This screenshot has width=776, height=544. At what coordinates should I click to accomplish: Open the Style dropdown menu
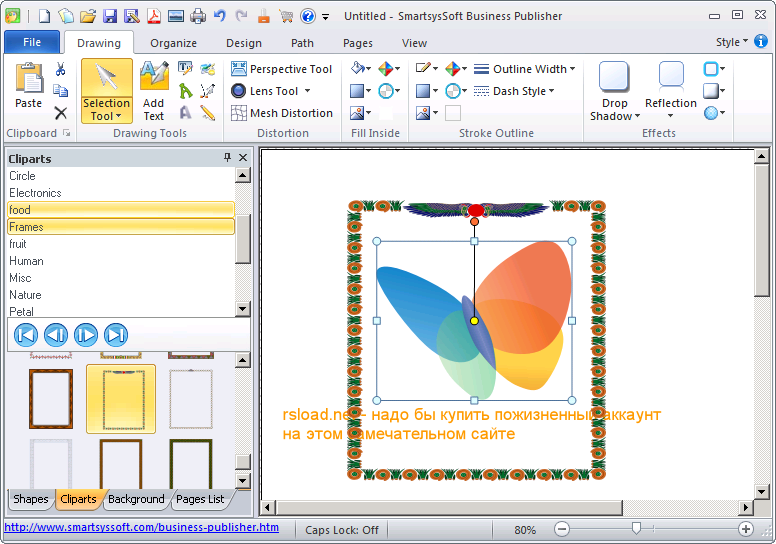click(x=731, y=42)
